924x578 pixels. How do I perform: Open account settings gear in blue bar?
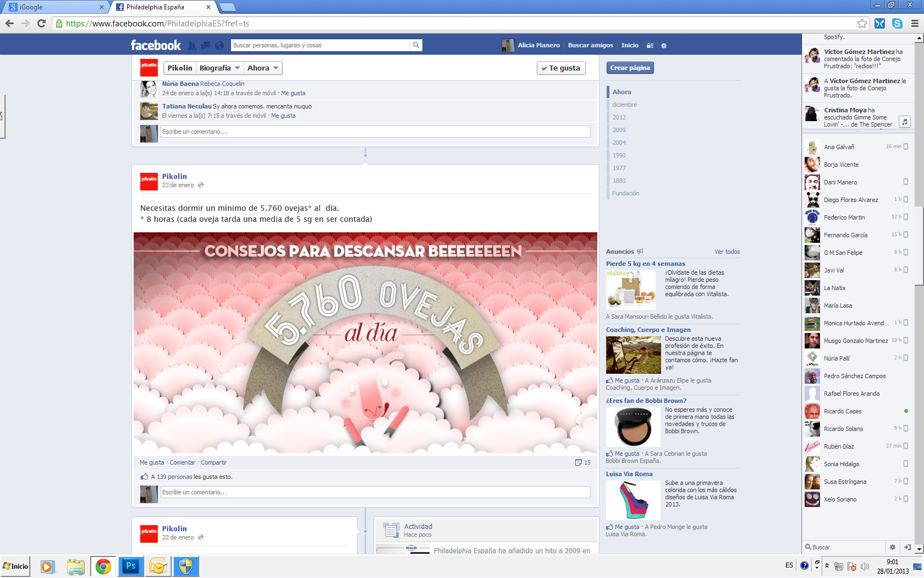[x=664, y=46]
